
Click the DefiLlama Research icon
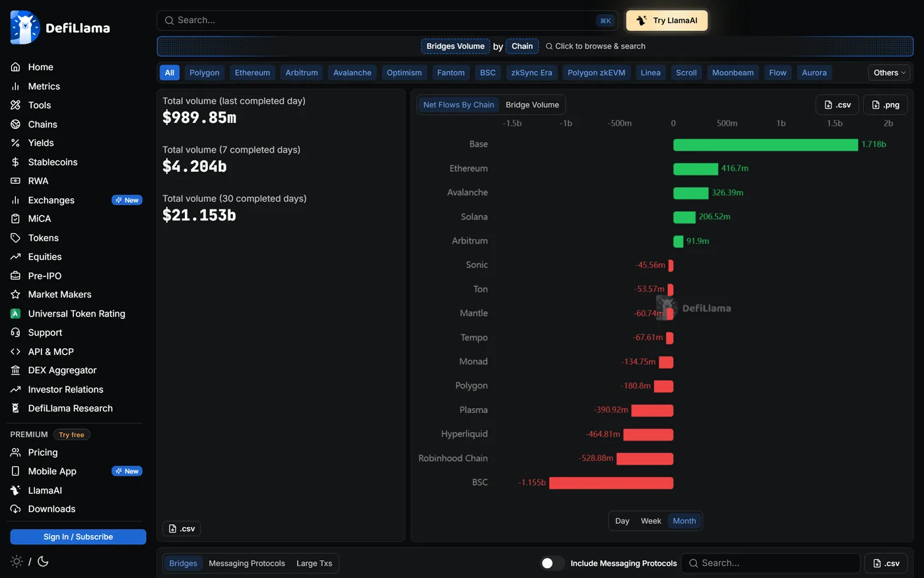15,409
